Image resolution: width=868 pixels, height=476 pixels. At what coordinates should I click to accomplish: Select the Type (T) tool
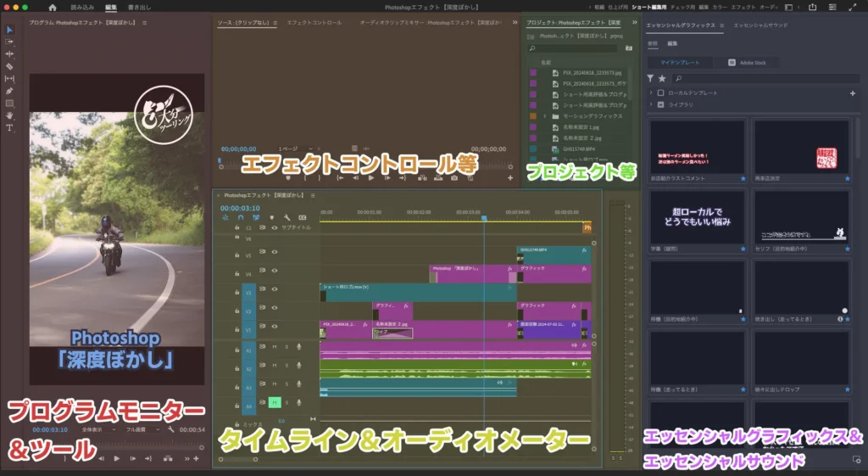[x=9, y=127]
